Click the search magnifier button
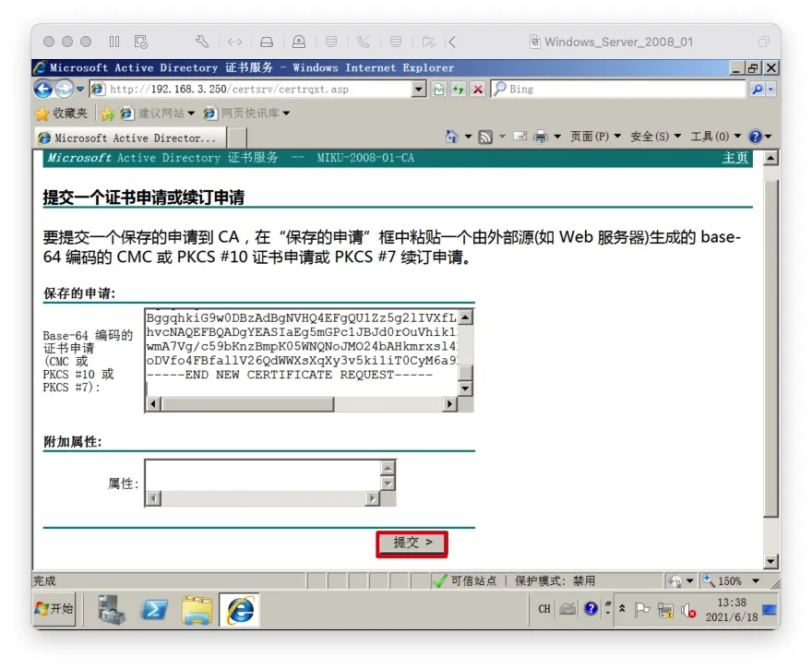The height and width of the screenshot is (669, 812). pyautogui.click(x=758, y=90)
